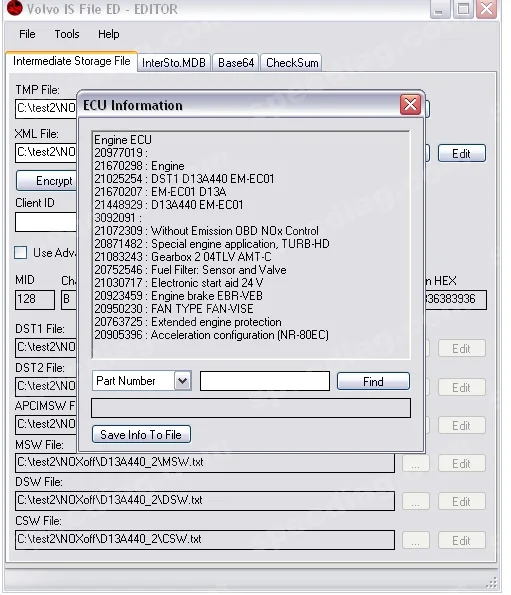Switch to the InterSto.MDB tab
Image resolution: width=511 pixels, height=595 pixels.
174,63
